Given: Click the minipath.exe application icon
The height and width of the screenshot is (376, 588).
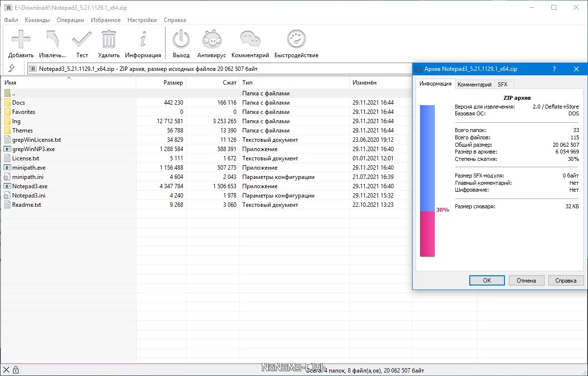Looking at the screenshot, I should tap(7, 168).
